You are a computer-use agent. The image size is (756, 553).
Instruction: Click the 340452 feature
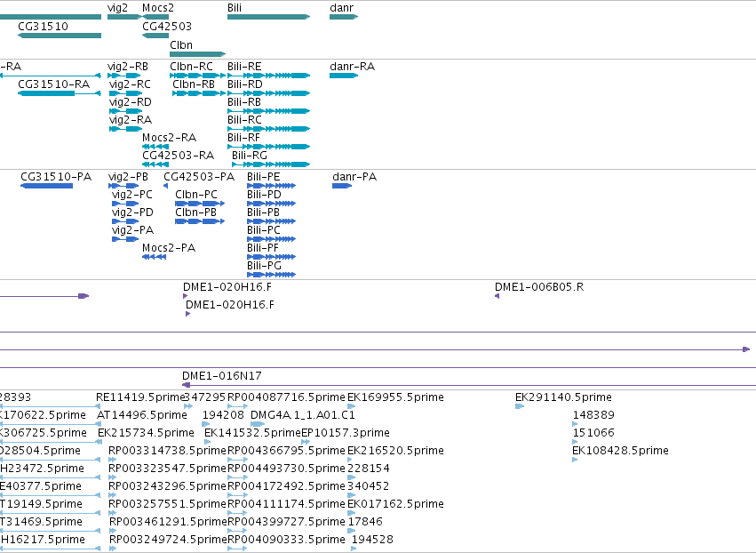pyautogui.click(x=352, y=495)
